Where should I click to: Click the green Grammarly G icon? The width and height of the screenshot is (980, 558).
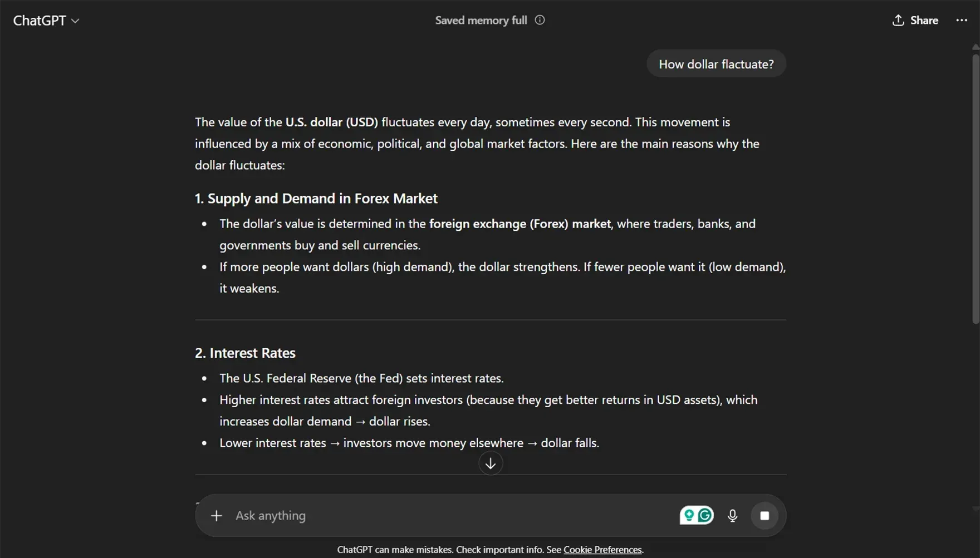(x=705, y=516)
